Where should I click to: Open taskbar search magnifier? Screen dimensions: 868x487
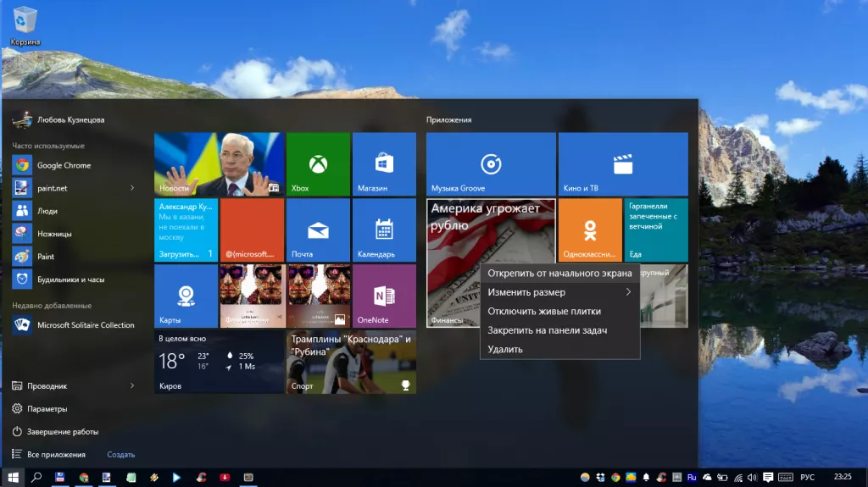tap(36, 477)
